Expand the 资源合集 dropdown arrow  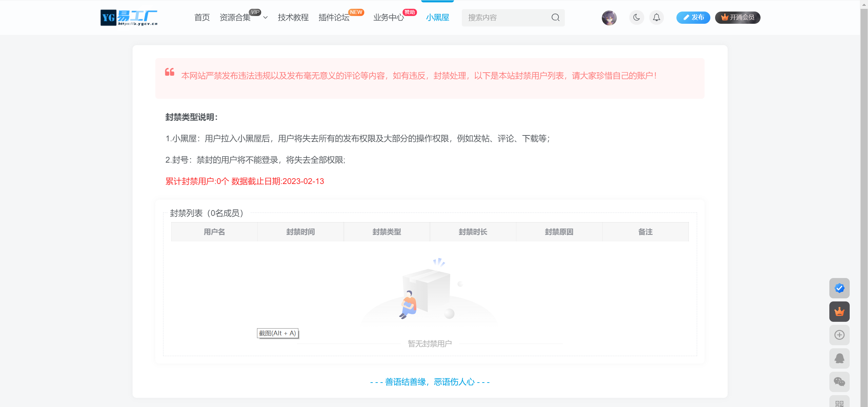265,18
